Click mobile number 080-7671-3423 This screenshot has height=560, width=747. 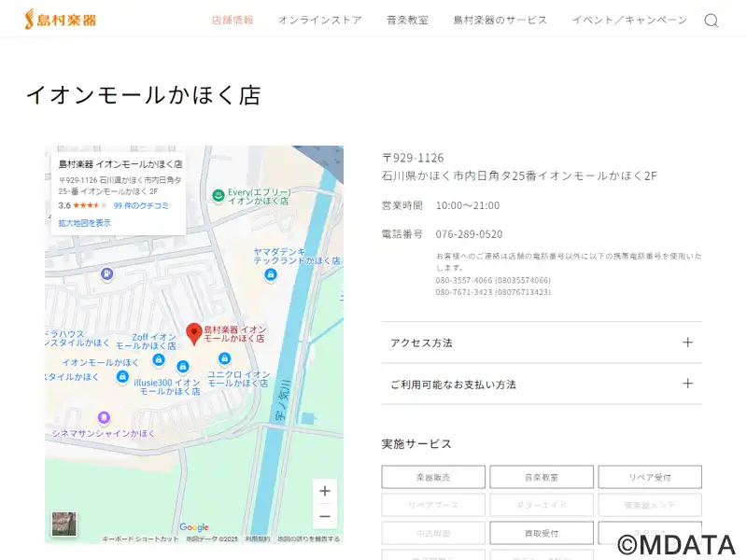(493, 292)
